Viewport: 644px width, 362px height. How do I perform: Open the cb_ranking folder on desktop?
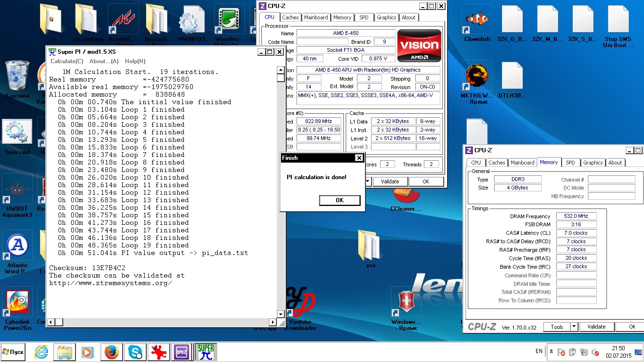coord(88,24)
